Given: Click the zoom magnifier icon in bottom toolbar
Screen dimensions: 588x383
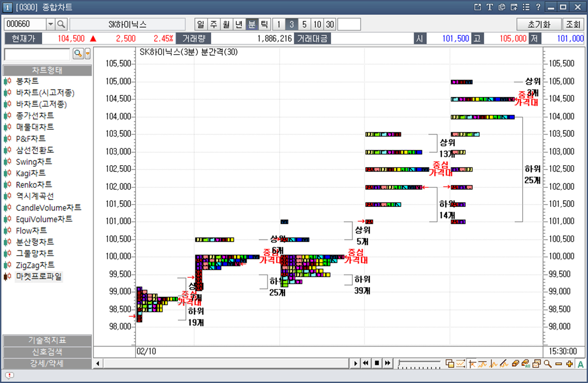Looking at the screenshot, I should (x=547, y=364).
